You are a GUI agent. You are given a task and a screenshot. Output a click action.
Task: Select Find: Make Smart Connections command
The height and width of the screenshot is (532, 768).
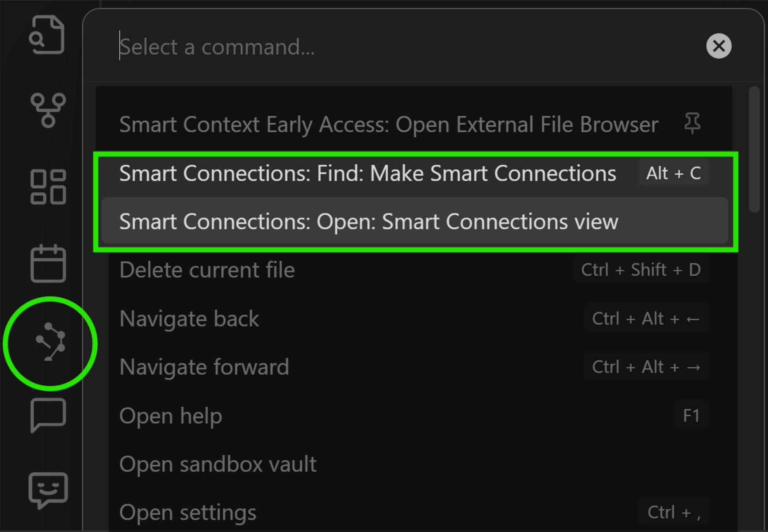click(x=415, y=173)
